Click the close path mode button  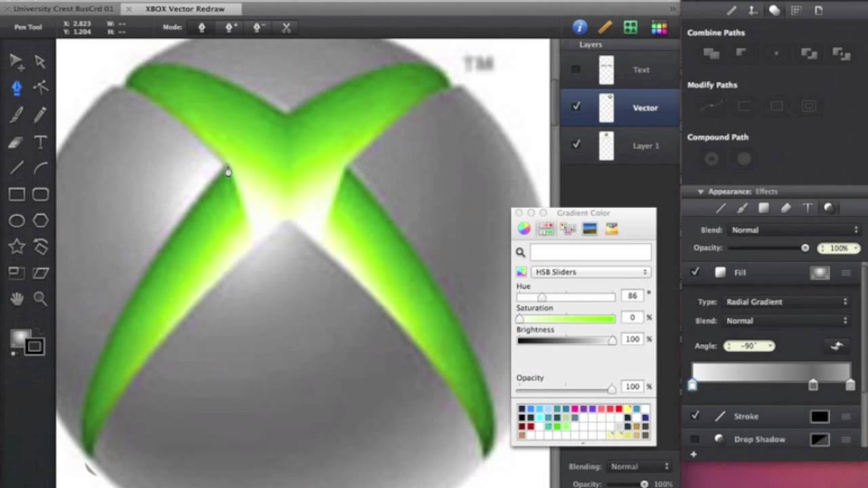point(286,28)
